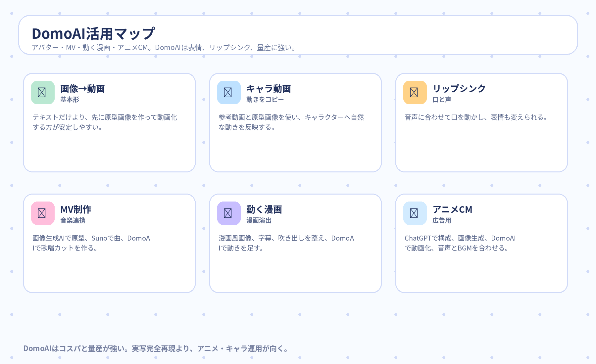Click the 広告用 subtitle
This screenshot has height=364, width=596.
tap(442, 220)
